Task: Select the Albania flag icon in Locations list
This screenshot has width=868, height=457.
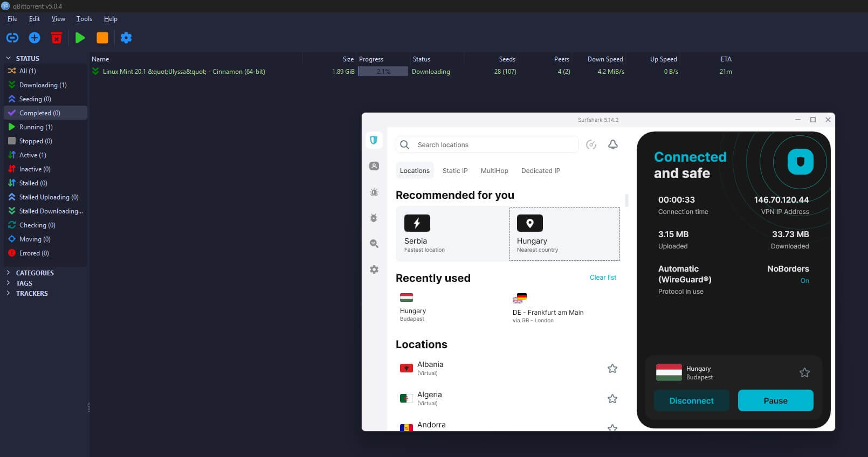Action: (407, 369)
